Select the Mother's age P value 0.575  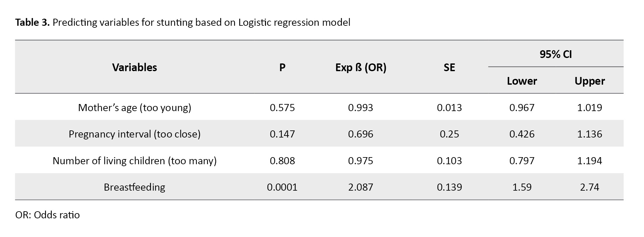pyautogui.click(x=282, y=108)
